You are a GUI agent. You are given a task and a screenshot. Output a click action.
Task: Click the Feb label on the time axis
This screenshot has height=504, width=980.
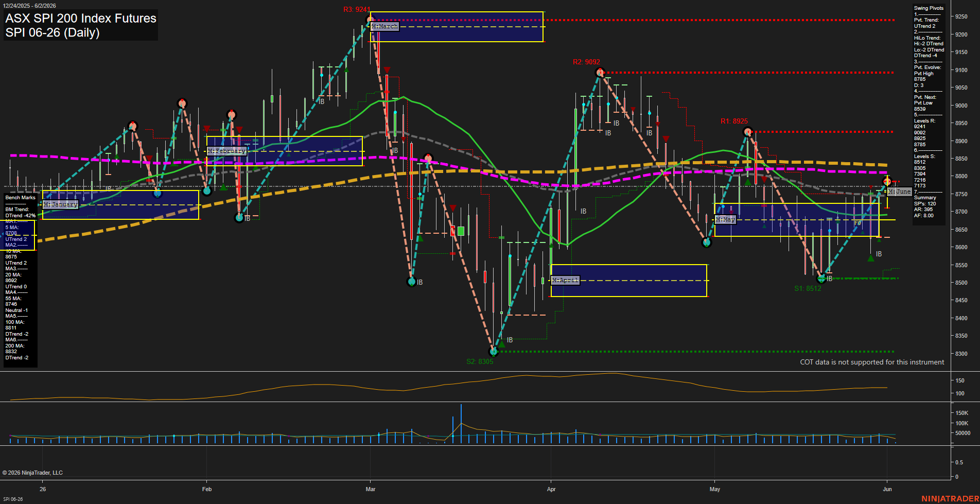(x=207, y=489)
